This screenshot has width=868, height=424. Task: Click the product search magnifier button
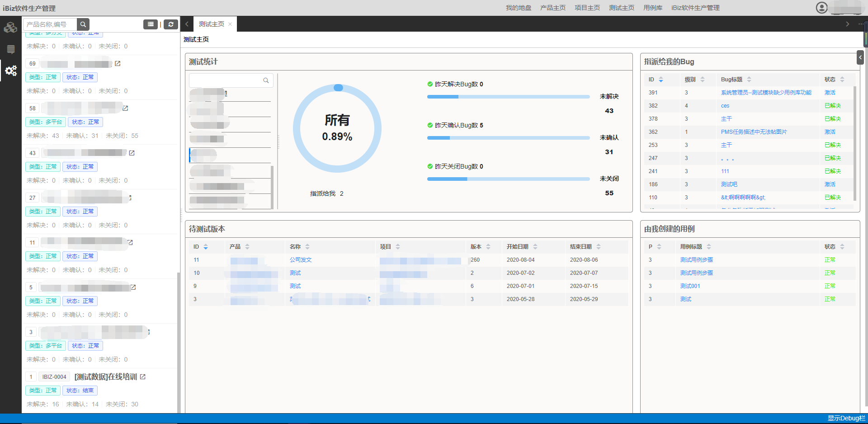point(83,24)
